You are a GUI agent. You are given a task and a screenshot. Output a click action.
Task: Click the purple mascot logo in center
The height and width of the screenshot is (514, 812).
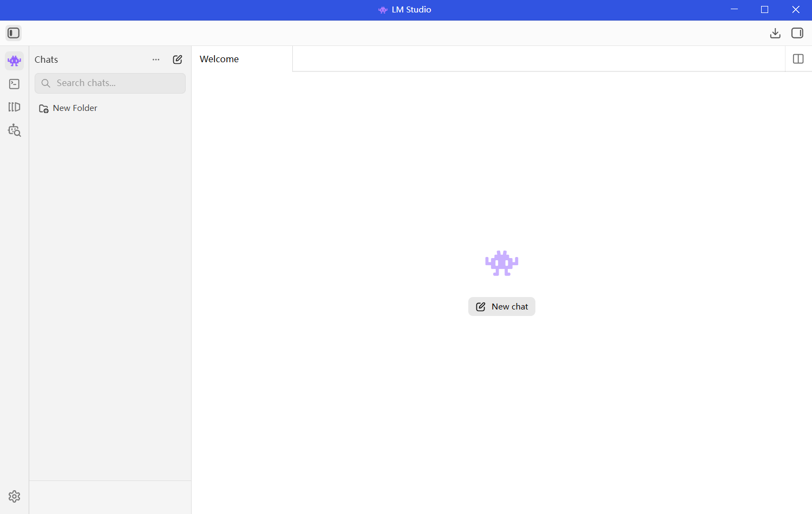pos(502,263)
